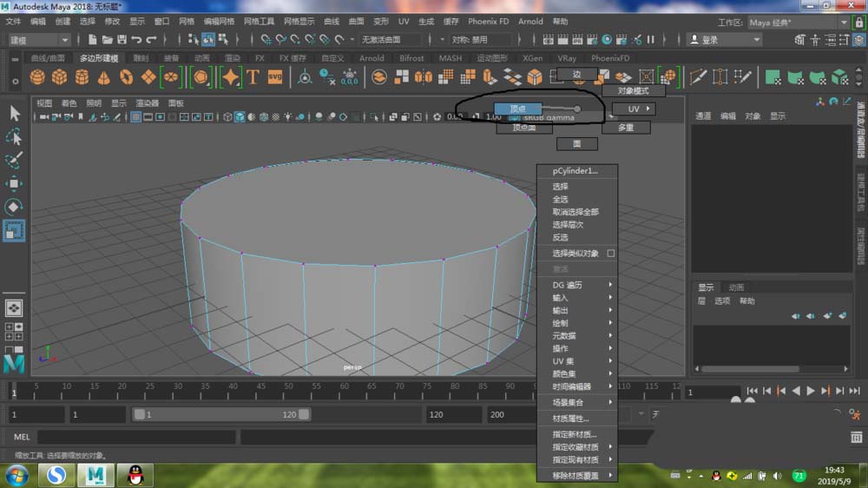
Task: Click the Center Pivot shelf icon
Action: pos(305,76)
